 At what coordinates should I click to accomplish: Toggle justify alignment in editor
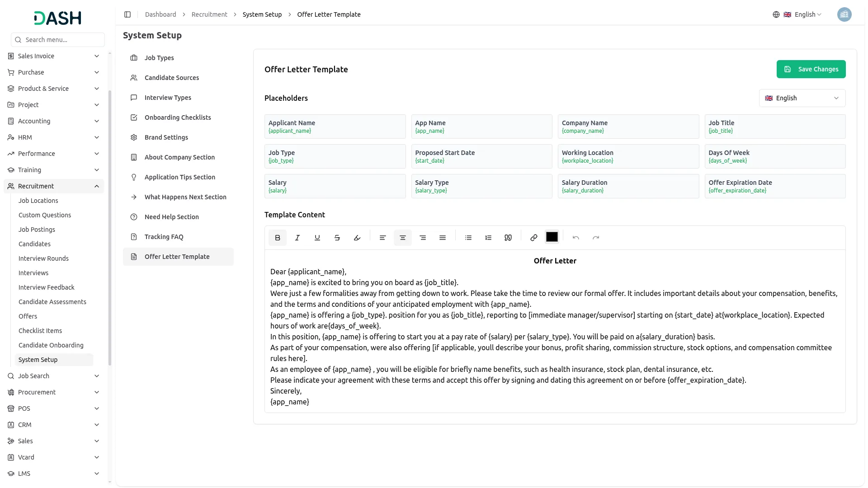(x=443, y=238)
